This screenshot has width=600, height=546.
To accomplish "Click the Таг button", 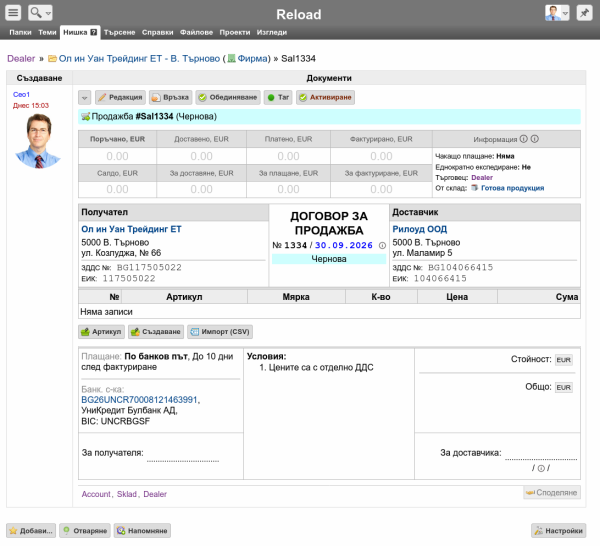I will pyautogui.click(x=278, y=98).
